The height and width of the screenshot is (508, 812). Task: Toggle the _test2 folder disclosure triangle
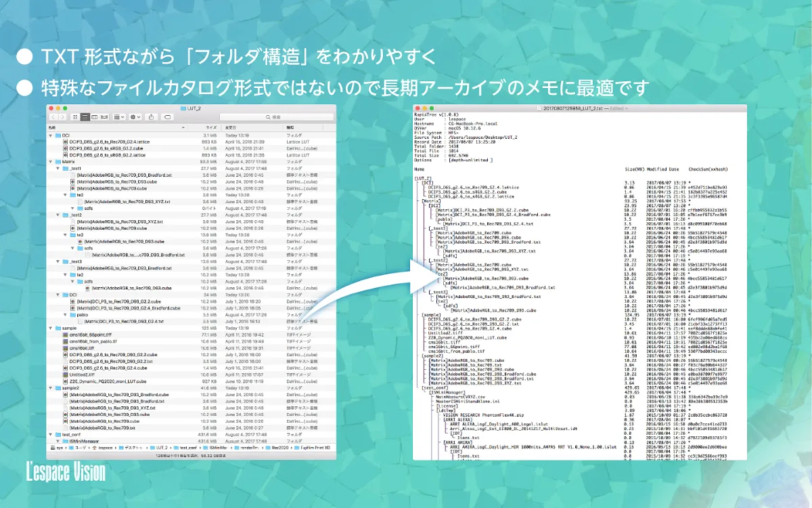point(58,215)
